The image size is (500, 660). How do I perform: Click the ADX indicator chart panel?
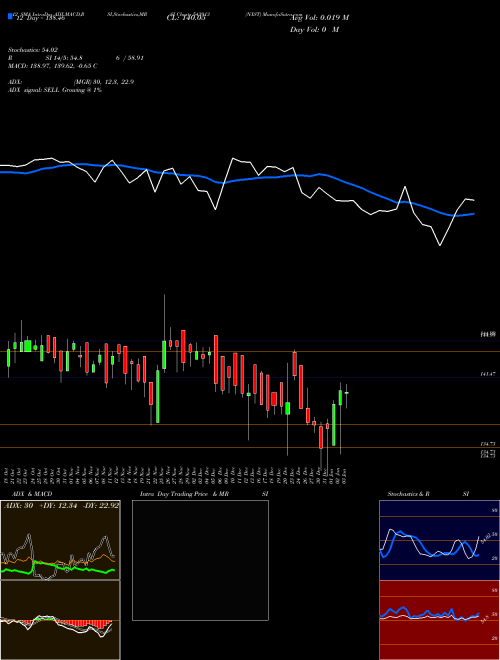pyautogui.click(x=60, y=540)
